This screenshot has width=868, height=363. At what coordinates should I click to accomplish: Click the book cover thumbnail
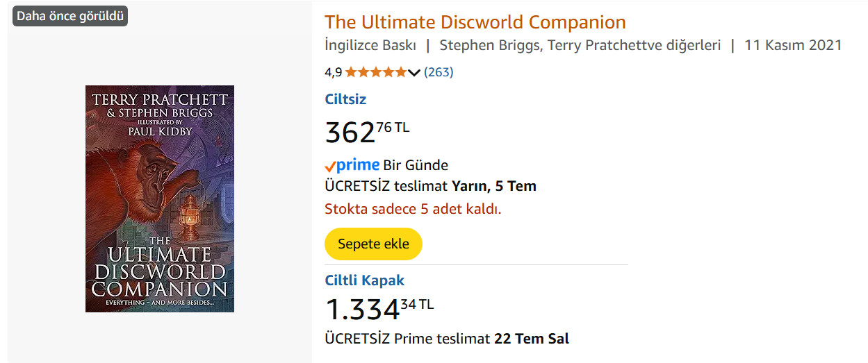pyautogui.click(x=160, y=199)
